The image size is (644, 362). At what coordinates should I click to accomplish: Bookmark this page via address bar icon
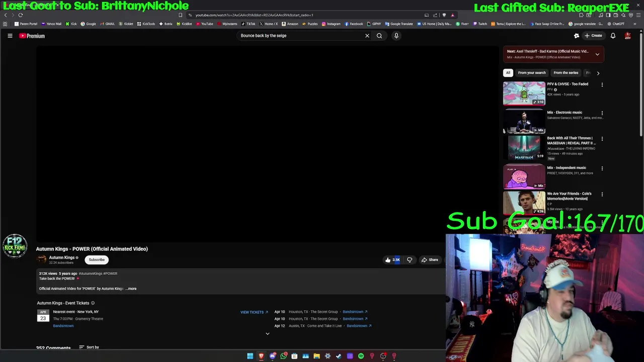[x=180, y=15]
